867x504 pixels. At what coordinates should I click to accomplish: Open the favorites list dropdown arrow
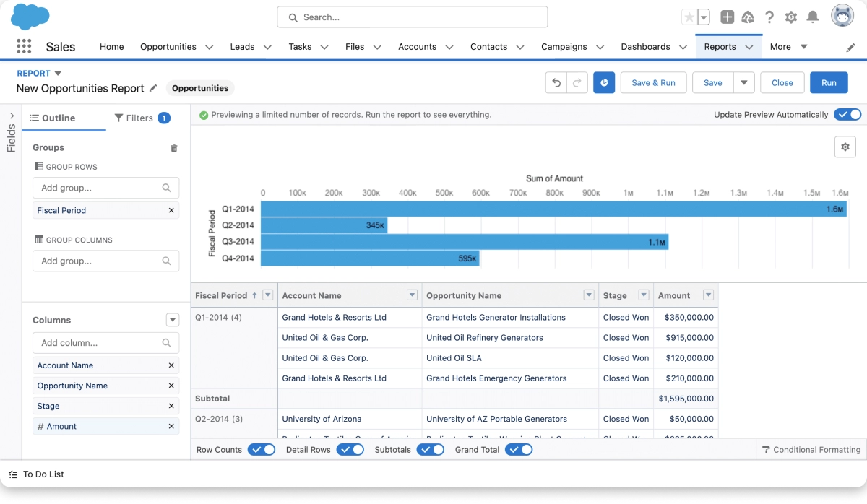704,17
